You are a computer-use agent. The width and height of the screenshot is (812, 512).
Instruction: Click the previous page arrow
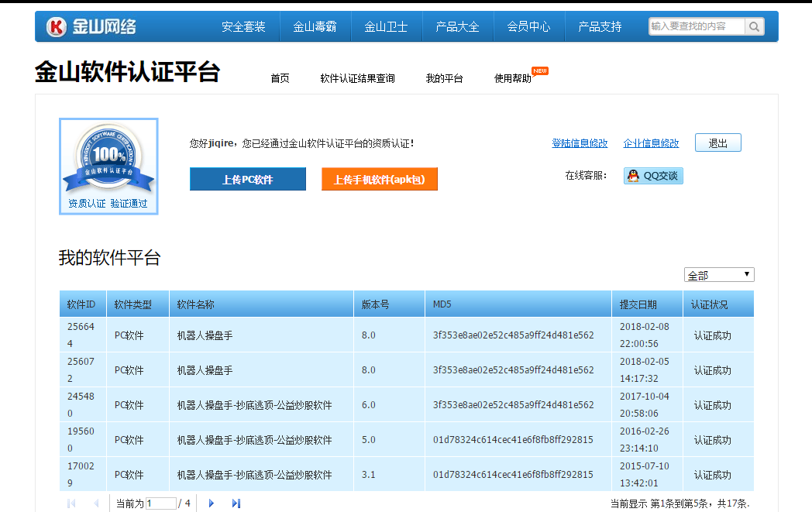pyautogui.click(x=96, y=503)
